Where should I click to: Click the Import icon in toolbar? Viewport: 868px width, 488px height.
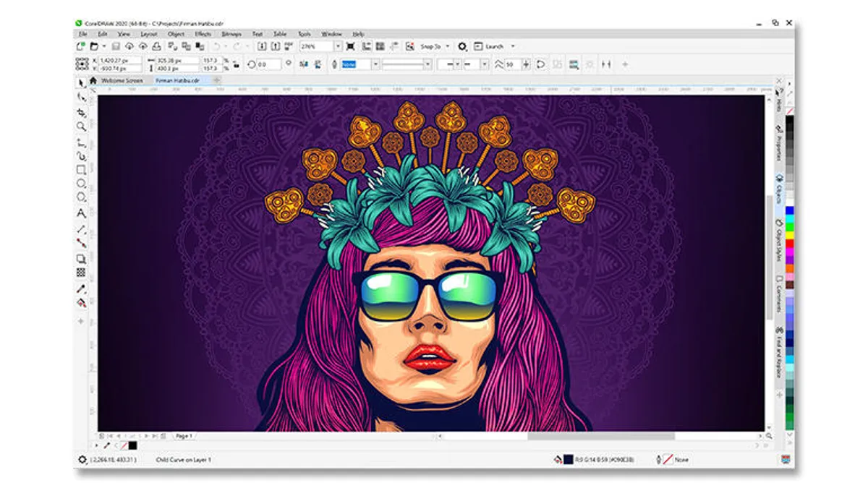[x=262, y=46]
